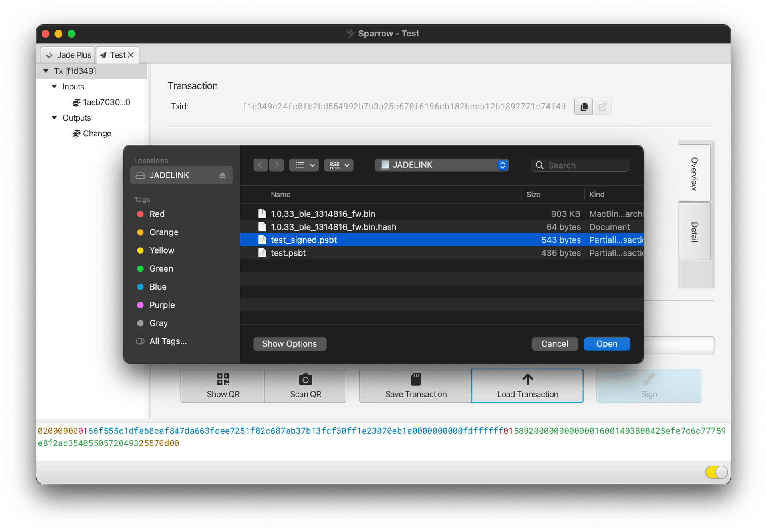
Task: Click the Sparrow icon on Jade Plus tab
Action: pyautogui.click(x=49, y=55)
